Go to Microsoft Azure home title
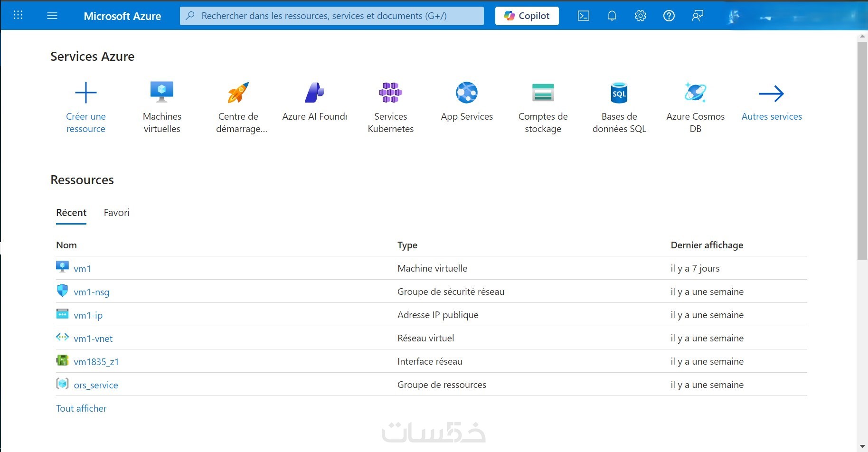The width and height of the screenshot is (868, 452). (x=123, y=16)
